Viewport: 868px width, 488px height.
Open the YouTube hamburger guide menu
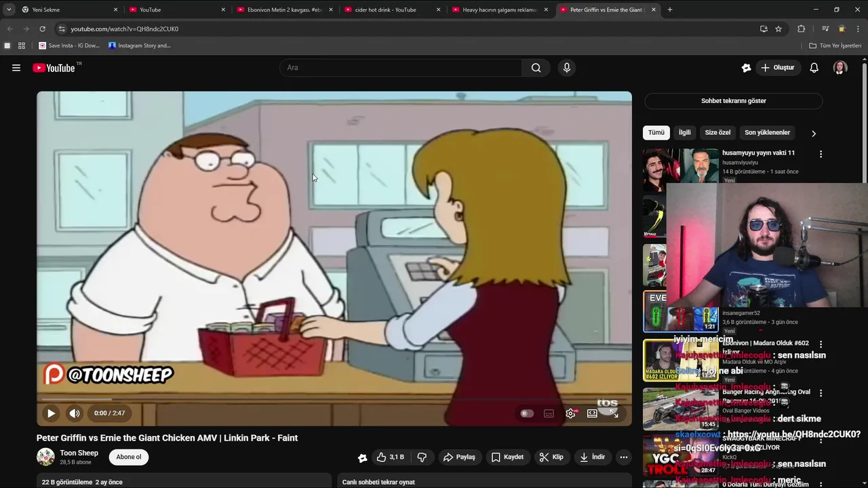[16, 68]
